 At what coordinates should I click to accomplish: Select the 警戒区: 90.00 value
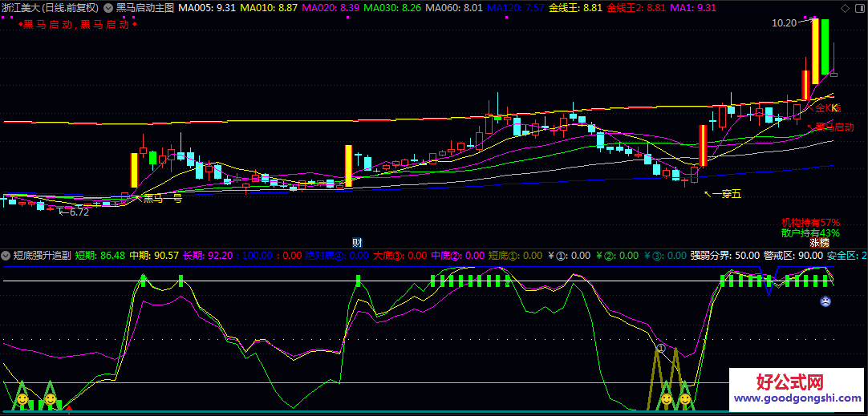click(x=793, y=256)
